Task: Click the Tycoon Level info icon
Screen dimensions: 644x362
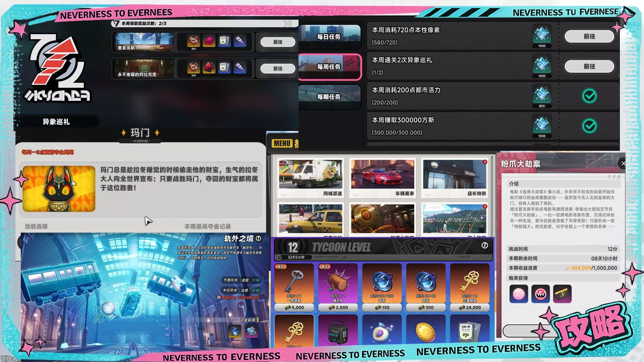Action: [484, 245]
